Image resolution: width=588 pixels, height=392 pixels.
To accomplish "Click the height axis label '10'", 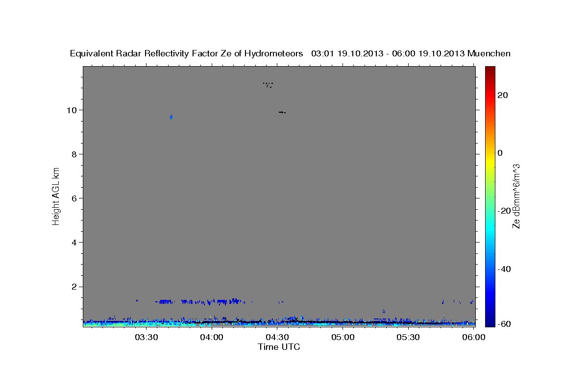I will (x=73, y=110).
